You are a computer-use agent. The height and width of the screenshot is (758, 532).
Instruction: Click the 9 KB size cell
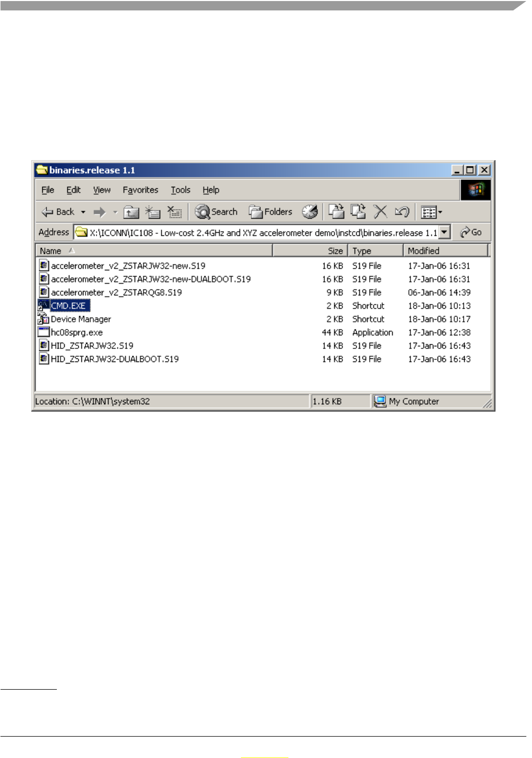click(335, 293)
